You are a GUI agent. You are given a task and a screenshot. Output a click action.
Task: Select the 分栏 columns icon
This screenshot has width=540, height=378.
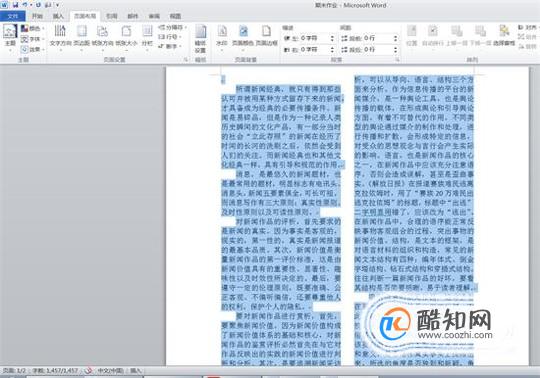(147, 36)
